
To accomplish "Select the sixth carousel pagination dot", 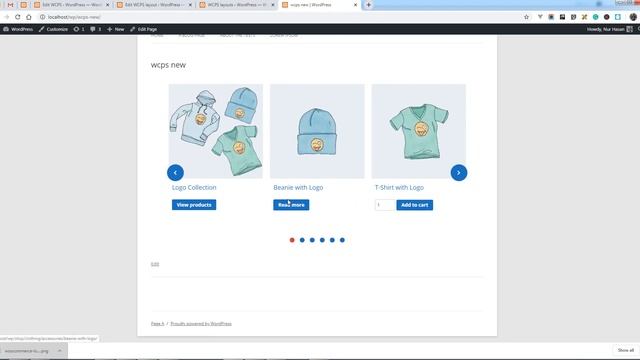I will (342, 240).
